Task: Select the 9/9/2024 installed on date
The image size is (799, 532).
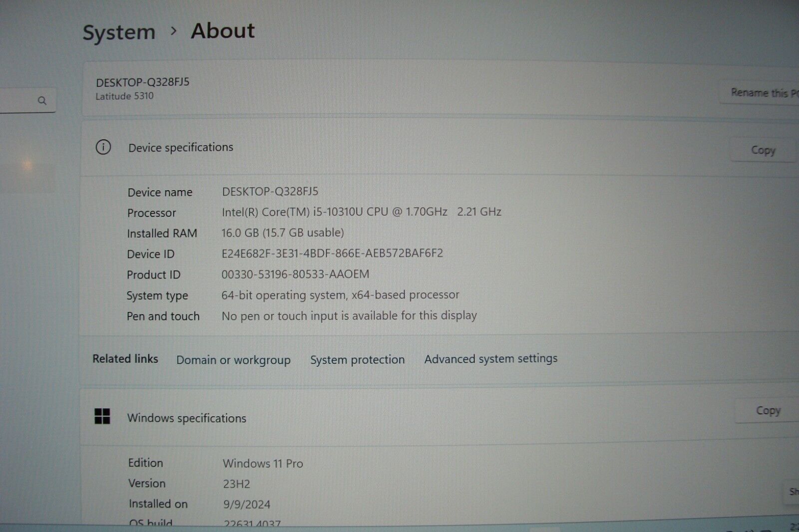Action: pos(247,505)
